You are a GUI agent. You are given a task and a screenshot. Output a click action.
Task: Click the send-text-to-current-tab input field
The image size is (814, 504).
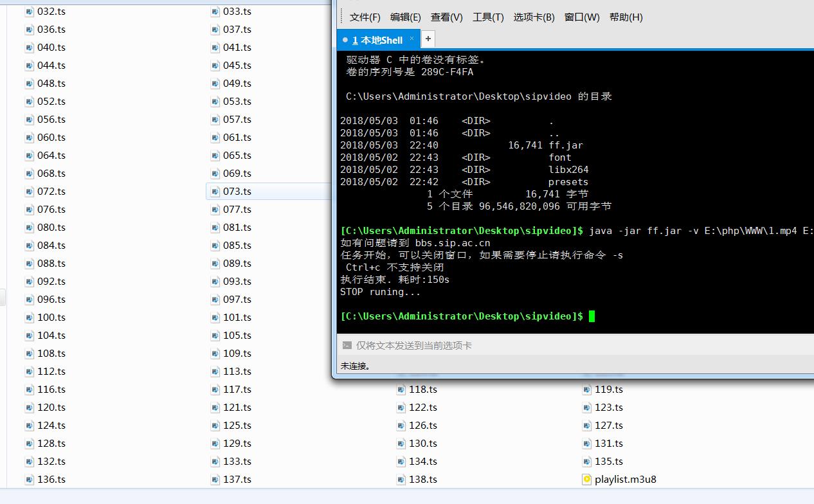[x=450, y=345]
